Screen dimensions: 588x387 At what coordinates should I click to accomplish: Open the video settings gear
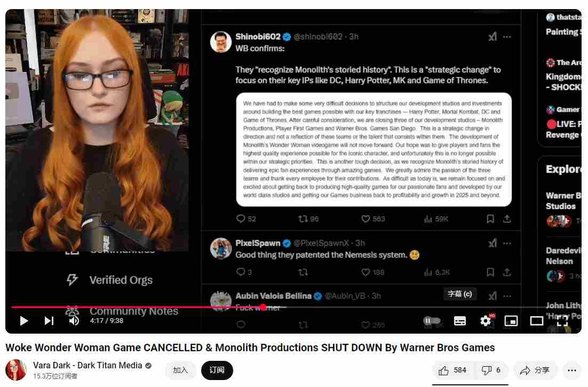tap(486, 321)
